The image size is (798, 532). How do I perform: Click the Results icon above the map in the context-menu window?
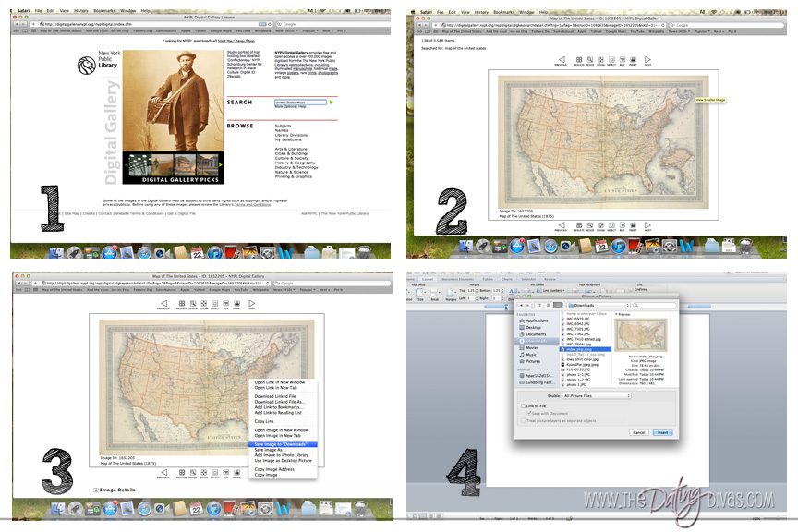point(182,303)
